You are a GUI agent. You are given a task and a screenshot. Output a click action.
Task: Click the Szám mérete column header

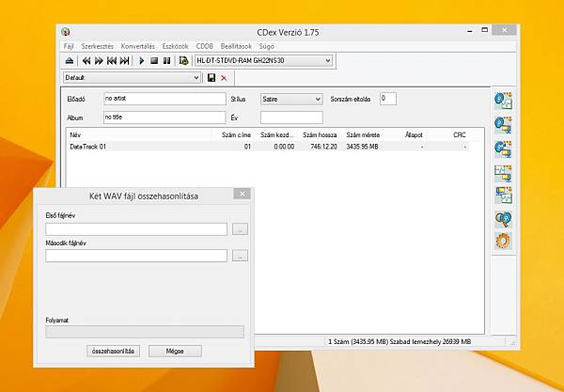(363, 134)
